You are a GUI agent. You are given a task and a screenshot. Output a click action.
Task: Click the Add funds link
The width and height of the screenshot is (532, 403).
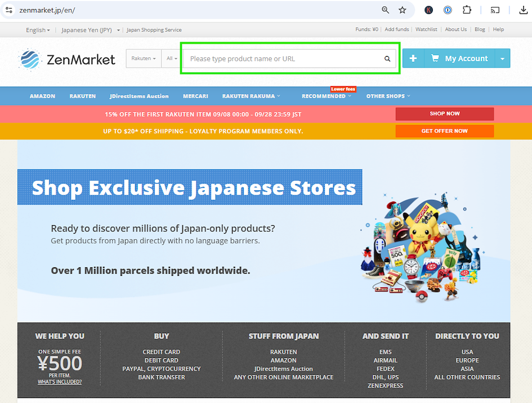click(397, 29)
